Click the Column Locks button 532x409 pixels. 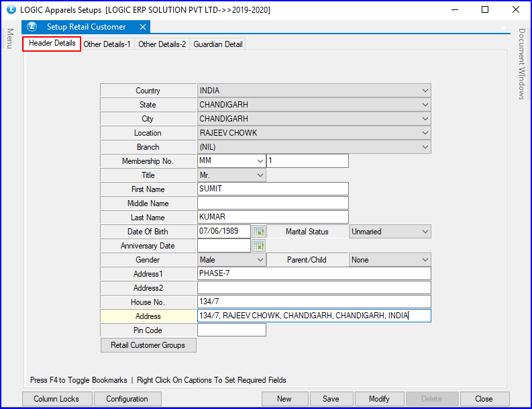[57, 399]
